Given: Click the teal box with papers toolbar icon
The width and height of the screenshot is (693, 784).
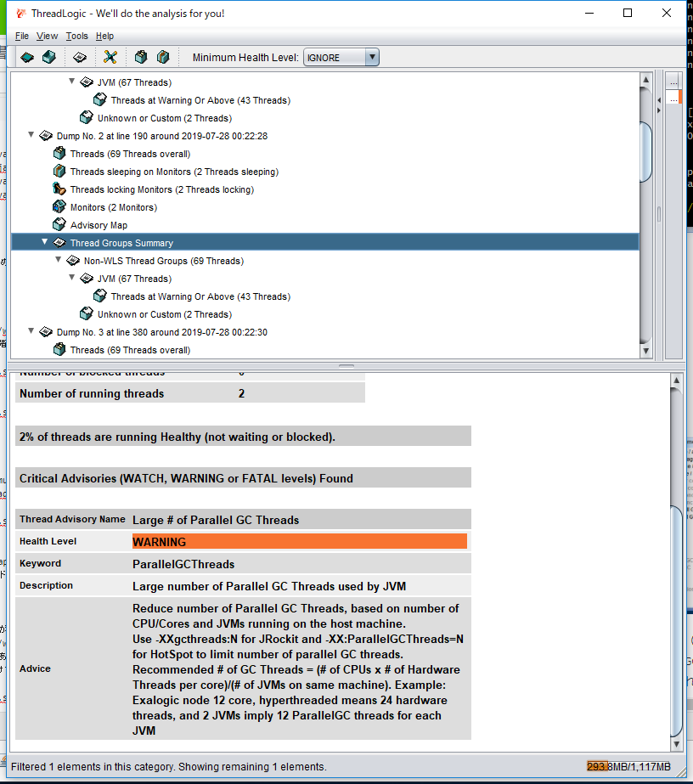Looking at the screenshot, I should tap(141, 57).
